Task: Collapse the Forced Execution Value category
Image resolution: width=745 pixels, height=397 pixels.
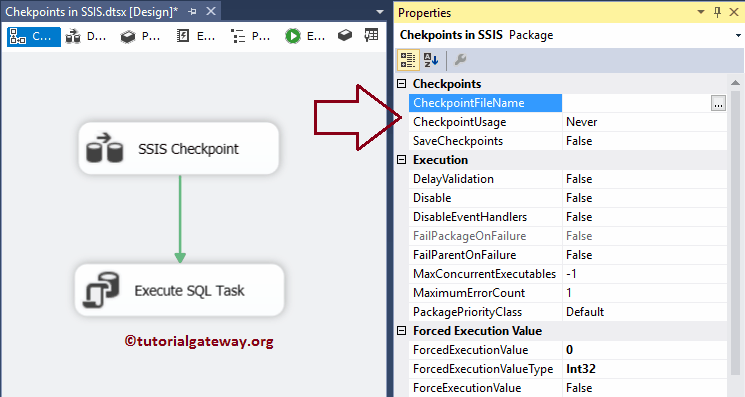Action: [401, 331]
